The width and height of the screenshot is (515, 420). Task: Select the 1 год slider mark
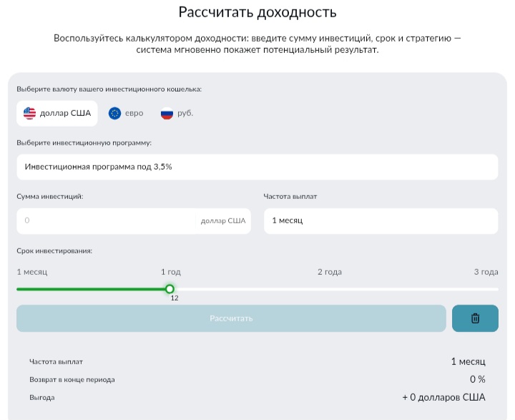tap(170, 272)
